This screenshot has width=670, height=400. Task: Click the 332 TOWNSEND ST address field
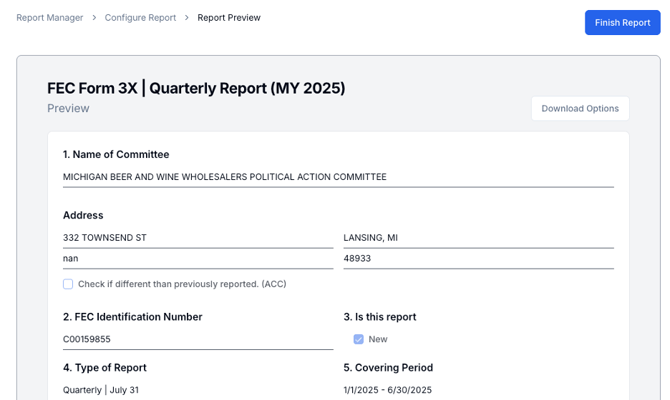point(198,238)
